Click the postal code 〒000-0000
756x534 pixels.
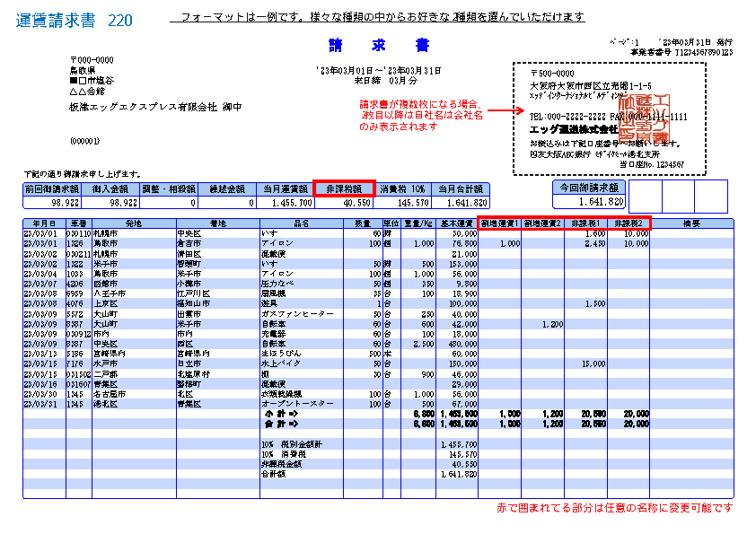tap(92, 60)
